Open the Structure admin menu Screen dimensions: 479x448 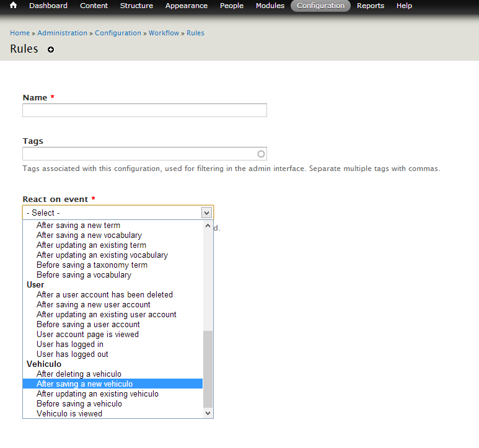pos(136,6)
